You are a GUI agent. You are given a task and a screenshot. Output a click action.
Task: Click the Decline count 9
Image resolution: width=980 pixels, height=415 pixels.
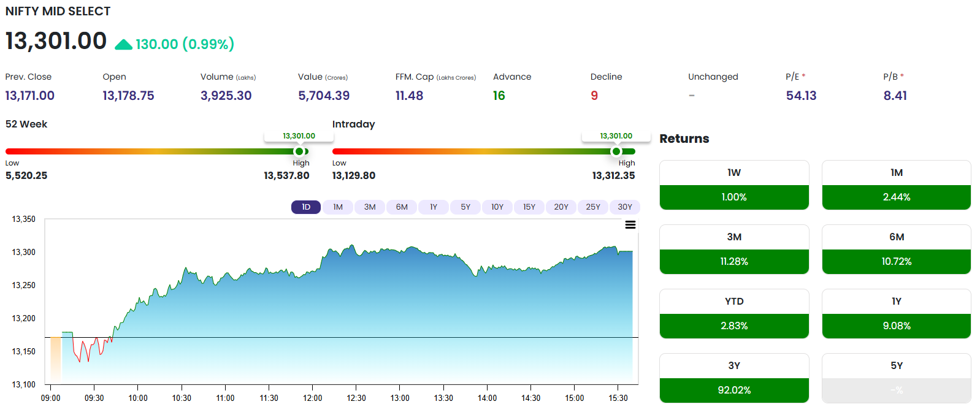tap(594, 96)
